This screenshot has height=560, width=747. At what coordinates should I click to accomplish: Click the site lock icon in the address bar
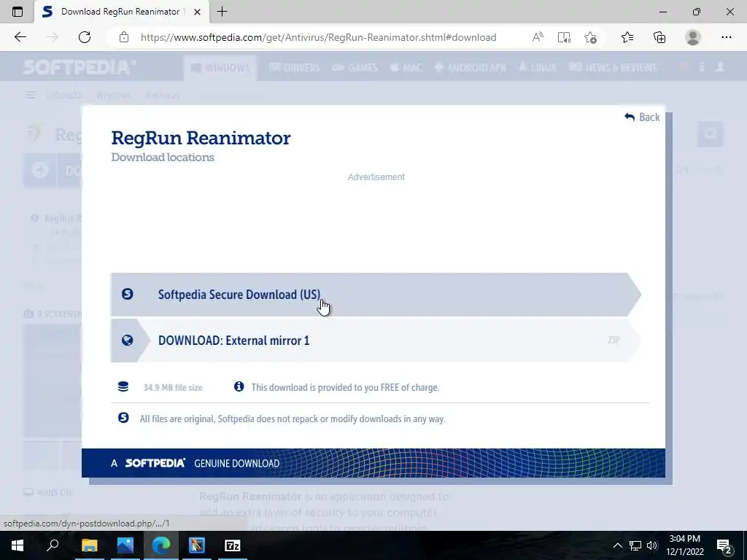click(124, 37)
